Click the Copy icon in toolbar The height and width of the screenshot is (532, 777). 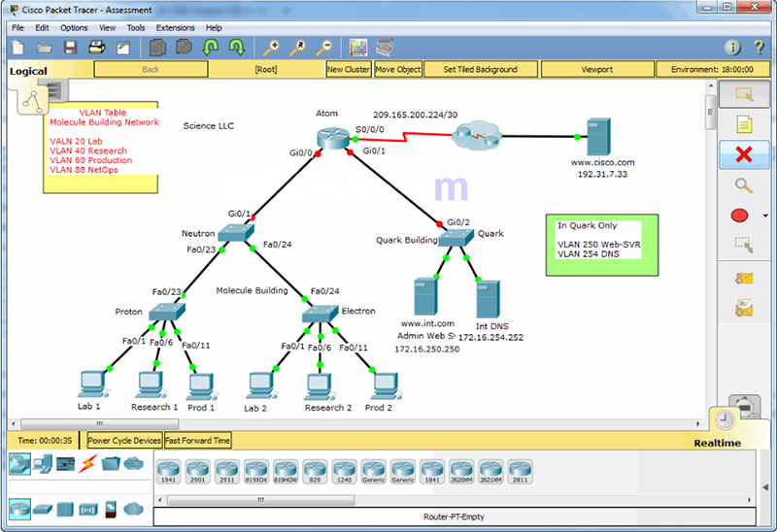[157, 48]
